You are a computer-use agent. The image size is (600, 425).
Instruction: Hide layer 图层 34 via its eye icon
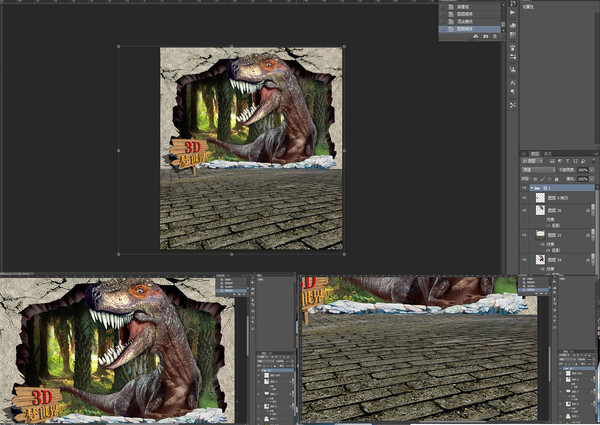[x=524, y=260]
